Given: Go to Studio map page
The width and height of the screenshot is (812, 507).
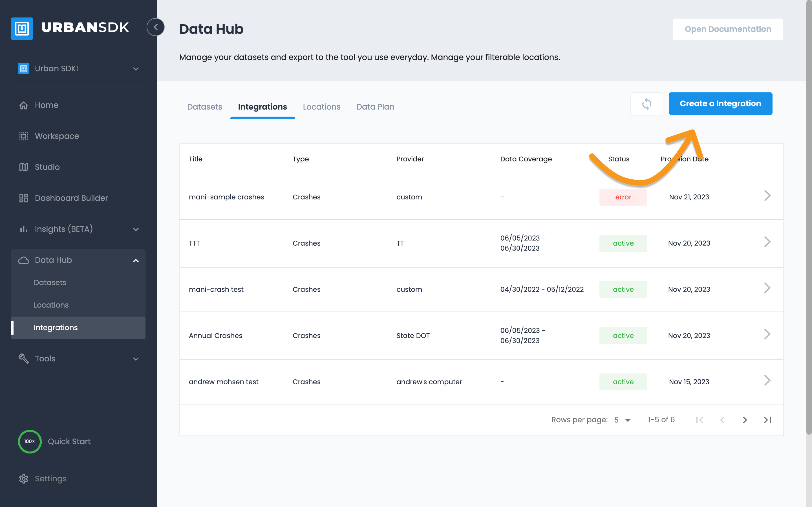Looking at the screenshot, I should point(47,167).
